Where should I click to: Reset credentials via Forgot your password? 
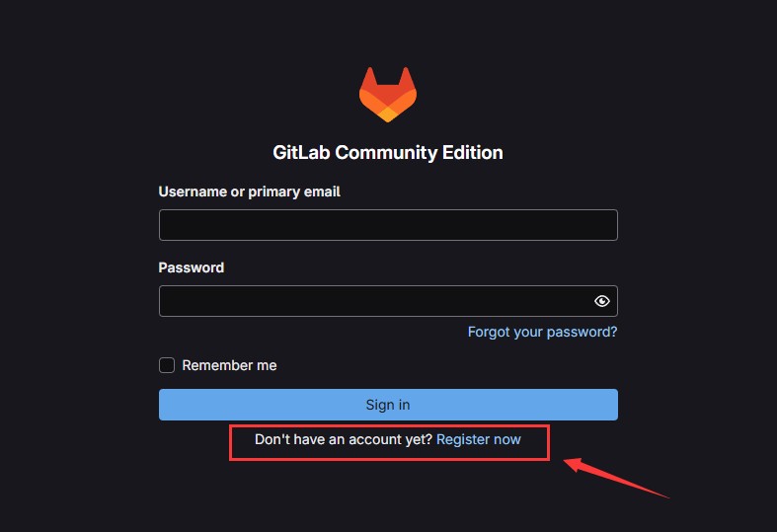[542, 332]
